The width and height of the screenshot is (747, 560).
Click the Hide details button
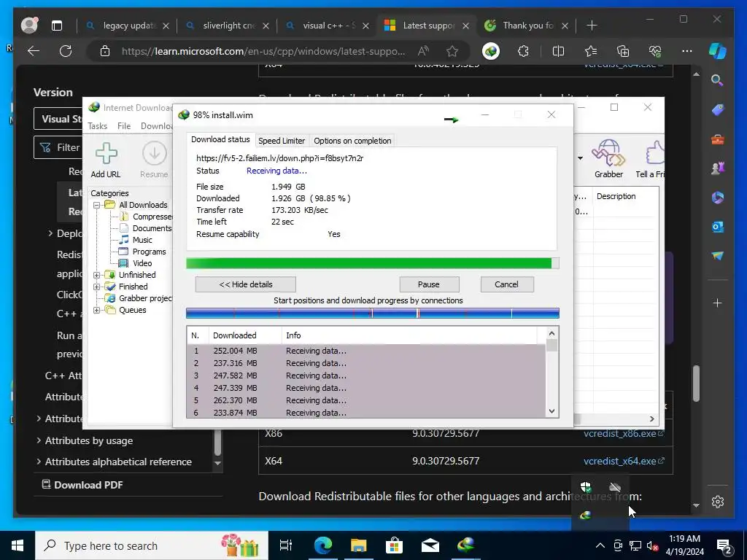(x=245, y=284)
